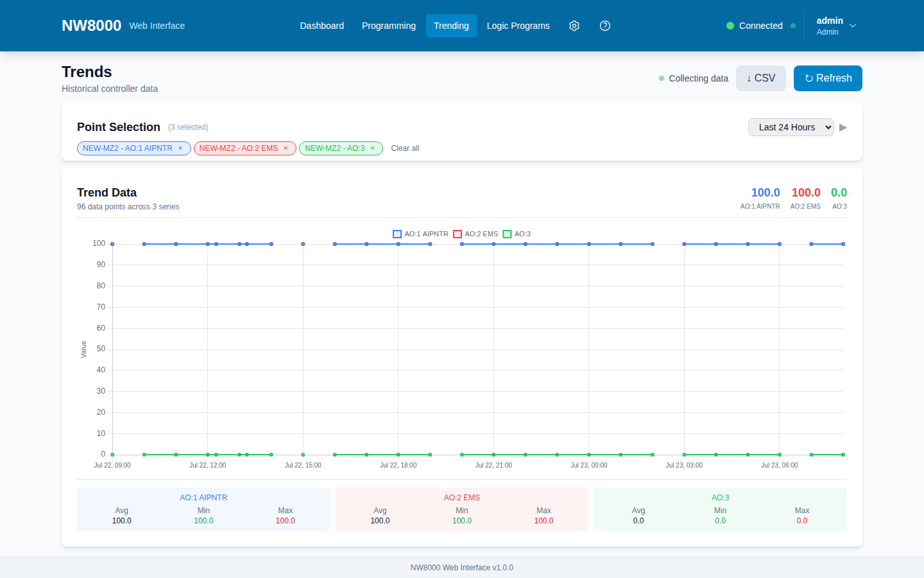The height and width of the screenshot is (578, 924).
Task: Select the Trending tab
Action: tap(451, 26)
